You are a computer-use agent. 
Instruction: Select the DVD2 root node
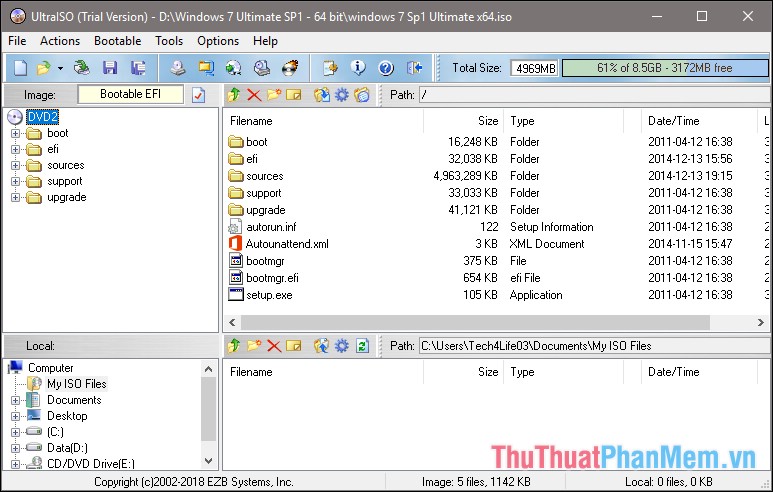tap(42, 117)
